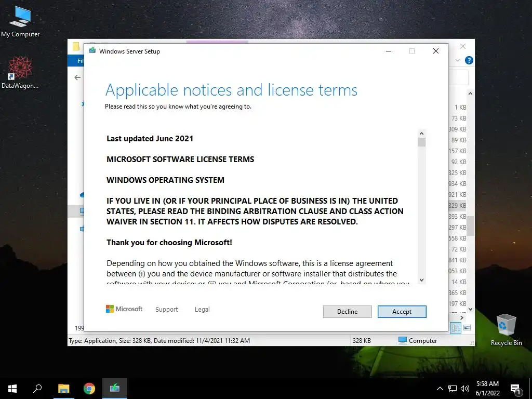The width and height of the screenshot is (532, 399).
Task: Select the 365 KB file row
Action: click(x=457, y=292)
